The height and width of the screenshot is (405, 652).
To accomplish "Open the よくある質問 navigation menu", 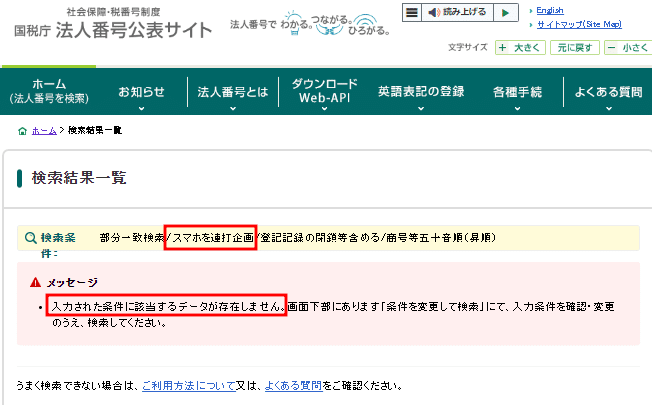I will click(608, 97).
